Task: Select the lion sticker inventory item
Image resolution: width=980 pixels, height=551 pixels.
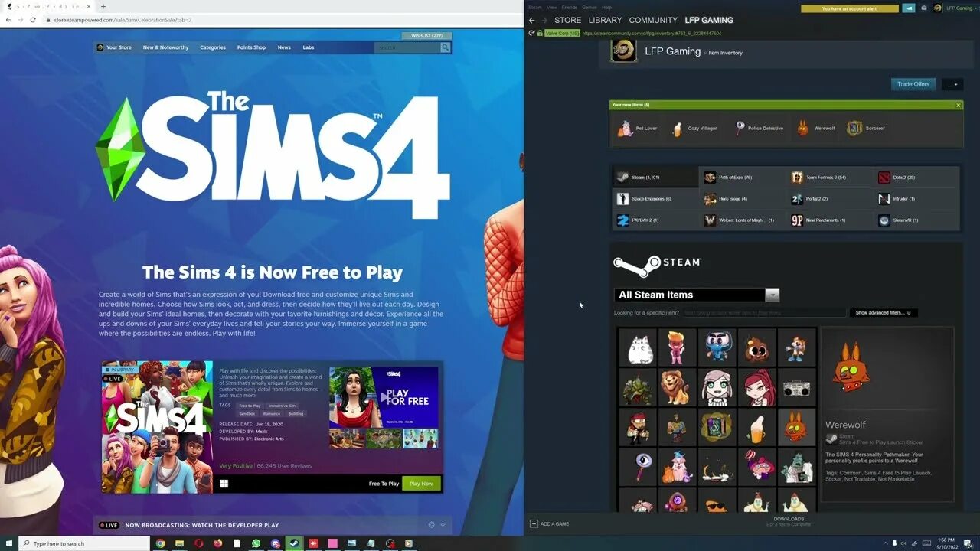Action: pyautogui.click(x=678, y=388)
